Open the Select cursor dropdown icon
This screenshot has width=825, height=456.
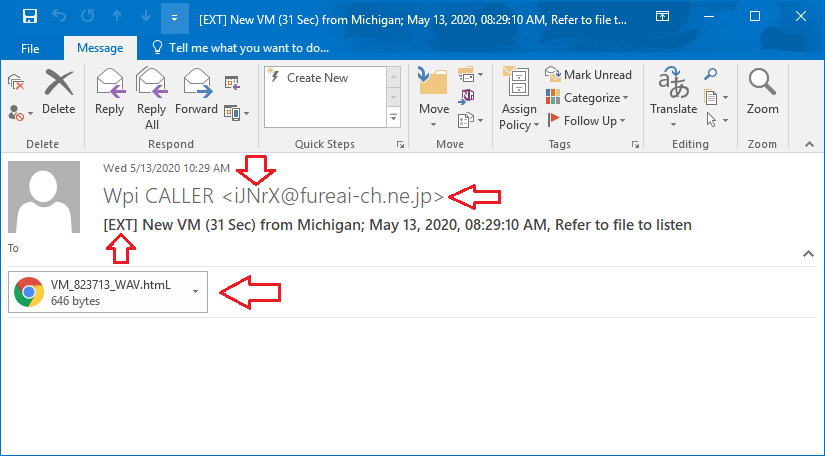click(x=716, y=120)
